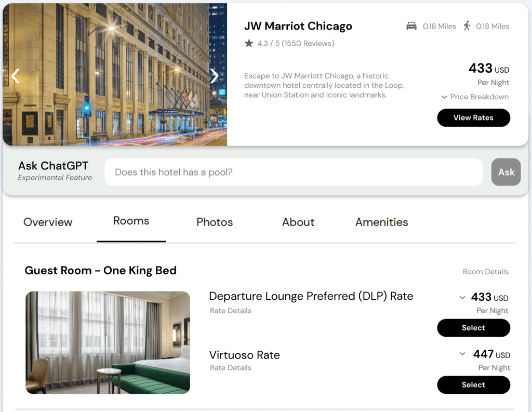Expand the Price Breakdown section

coord(475,97)
